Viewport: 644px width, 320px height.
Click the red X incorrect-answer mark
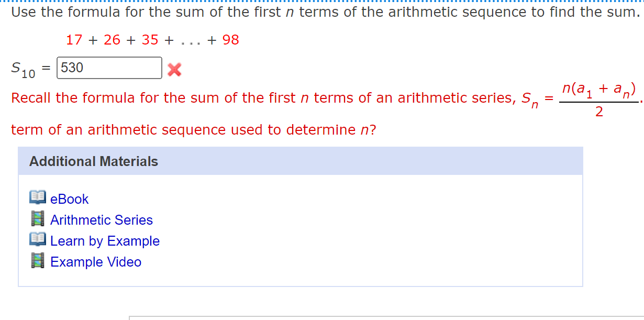point(174,69)
